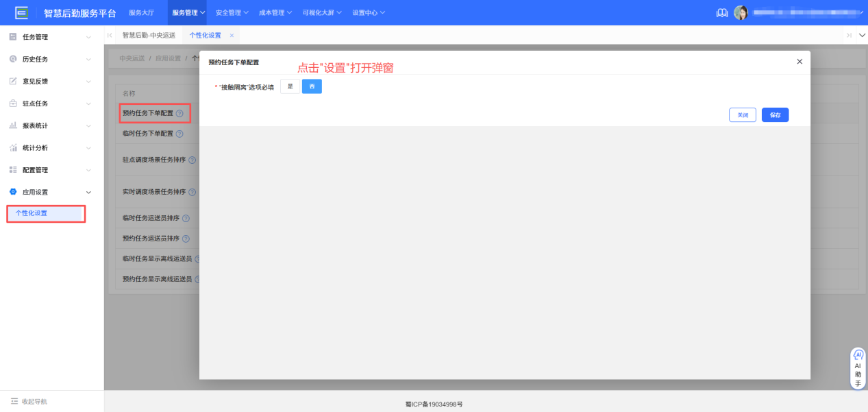This screenshot has width=868, height=412.
Task: Go to 服务大厅 in top navigation
Action: point(141,12)
